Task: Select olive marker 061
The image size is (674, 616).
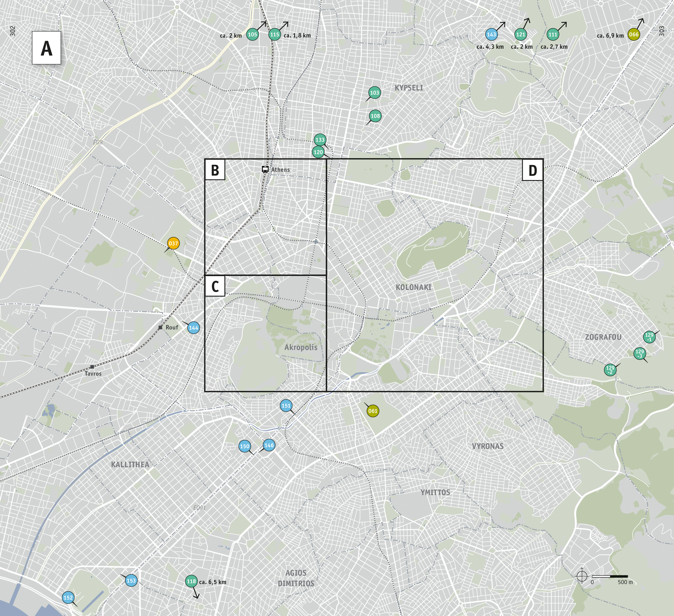Action: (373, 411)
